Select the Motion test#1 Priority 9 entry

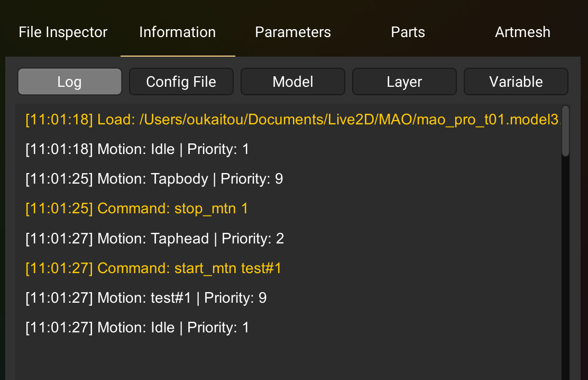(146, 298)
